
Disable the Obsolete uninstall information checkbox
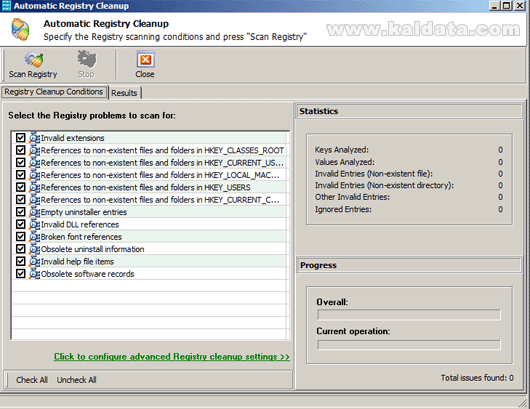[x=21, y=249]
